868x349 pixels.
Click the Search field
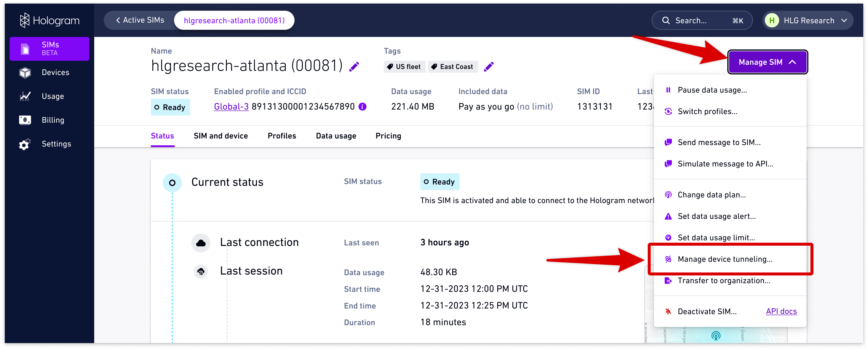pyautogui.click(x=702, y=21)
